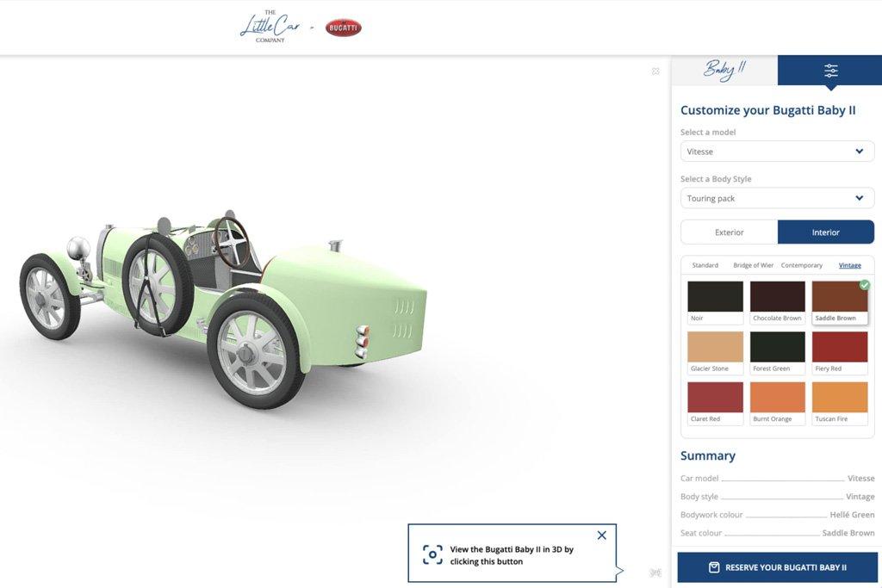The image size is (882, 588).
Task: Click the 'Seat colour' summary label
Action: pyautogui.click(x=701, y=533)
